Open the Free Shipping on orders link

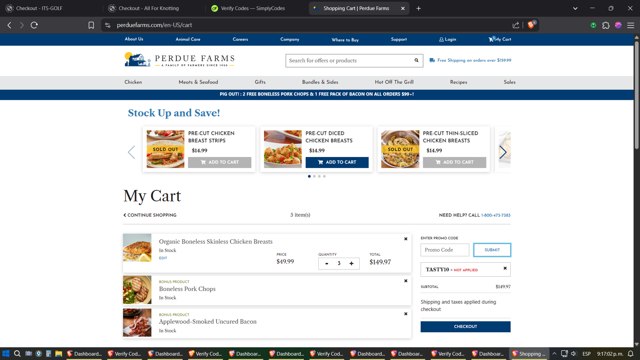click(470, 60)
